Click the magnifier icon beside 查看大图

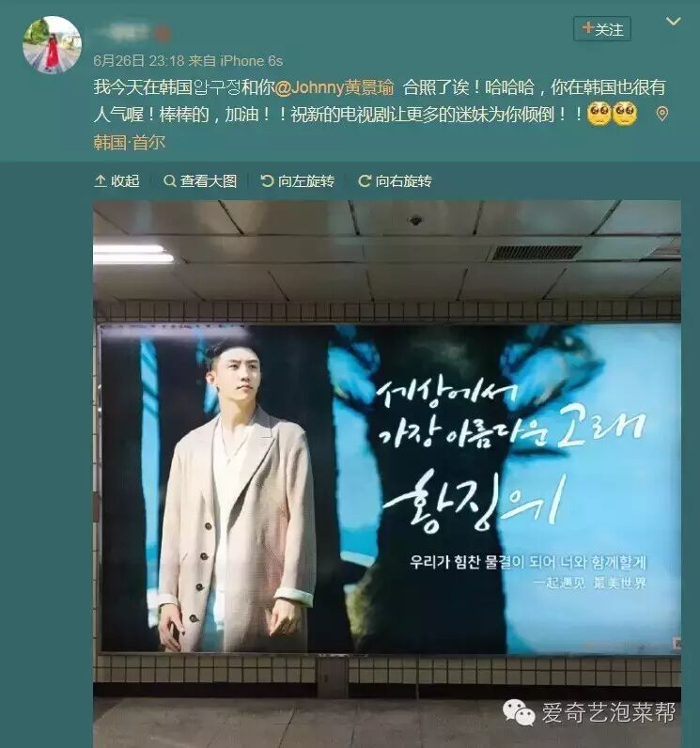[169, 180]
